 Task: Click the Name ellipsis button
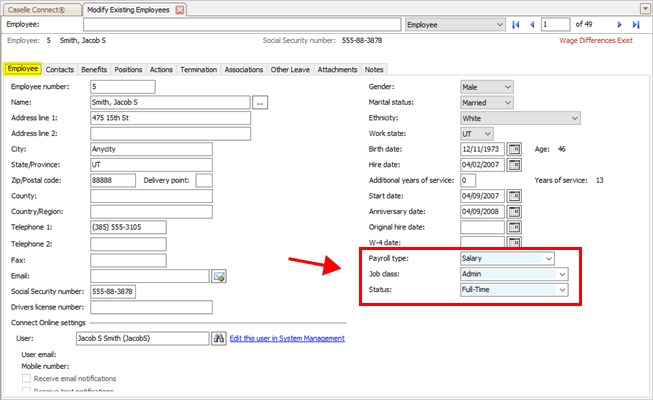pos(260,102)
